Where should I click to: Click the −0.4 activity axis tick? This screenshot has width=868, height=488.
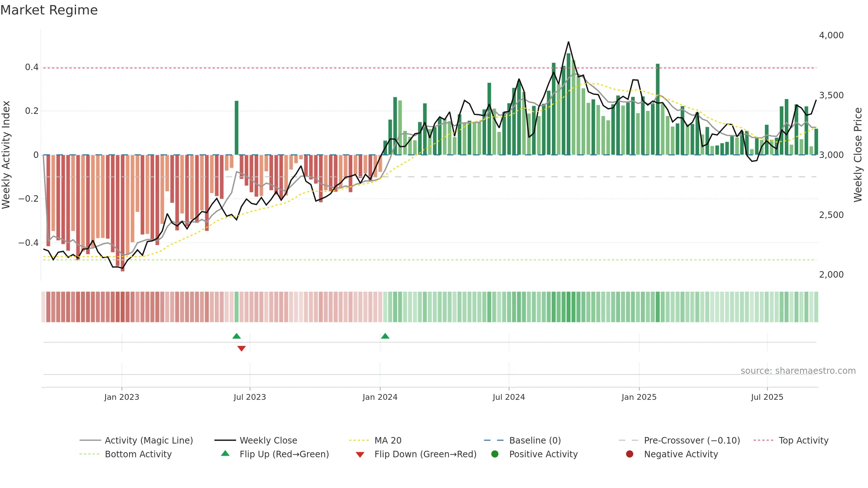28,243
